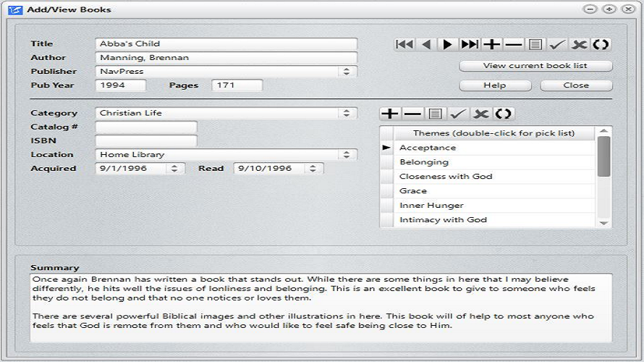The image size is (644, 362).
Task: Post book record changes checkmark
Action: click(x=557, y=44)
